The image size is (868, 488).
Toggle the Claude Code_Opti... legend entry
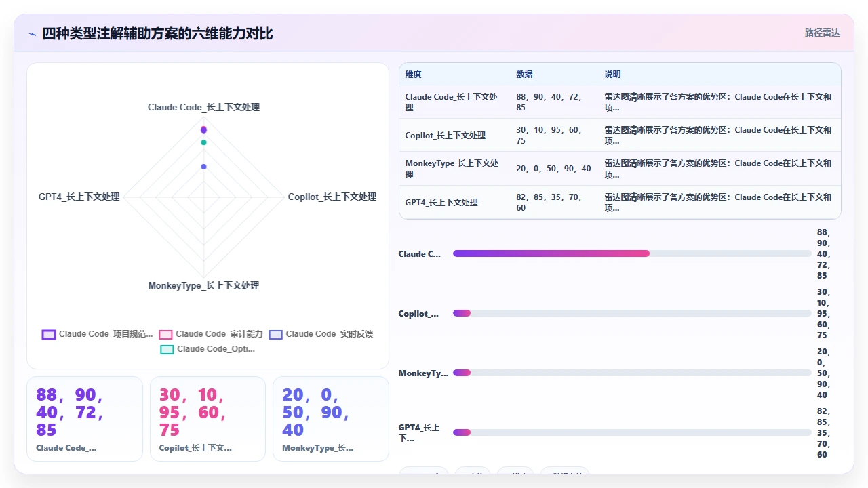(208, 349)
